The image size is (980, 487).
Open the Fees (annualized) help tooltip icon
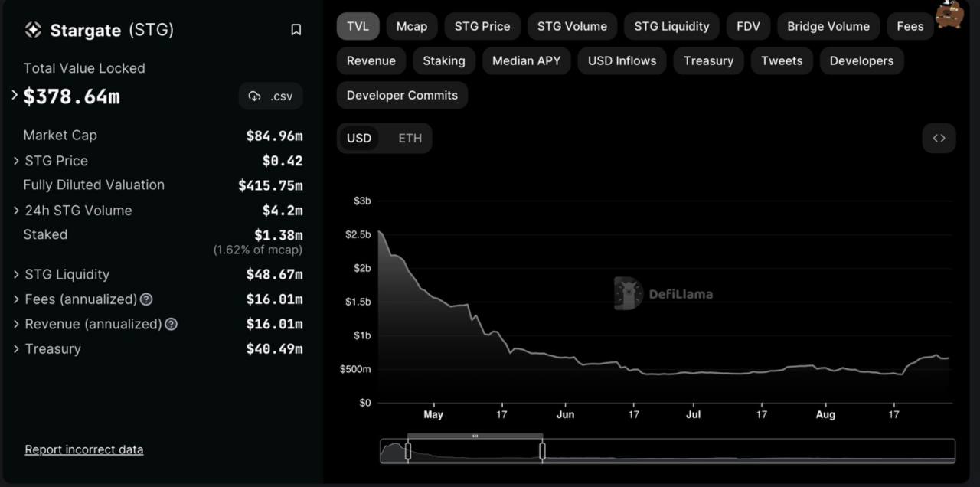(146, 299)
